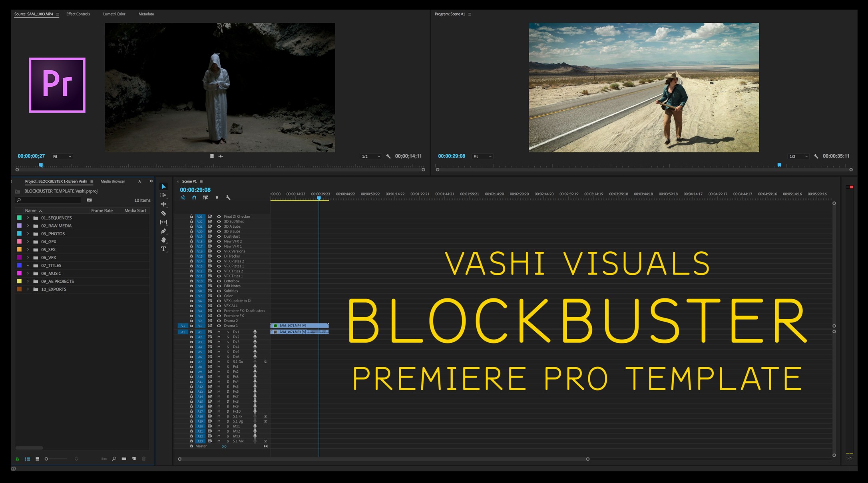Open Program monitor panel menu
The height and width of the screenshot is (483, 868).
coord(470,14)
